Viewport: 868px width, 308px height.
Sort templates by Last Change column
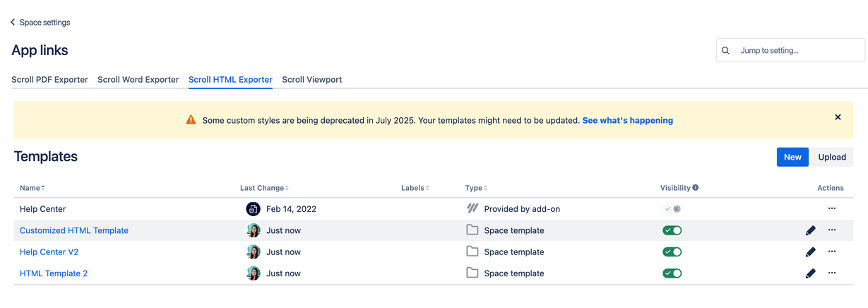pos(264,188)
